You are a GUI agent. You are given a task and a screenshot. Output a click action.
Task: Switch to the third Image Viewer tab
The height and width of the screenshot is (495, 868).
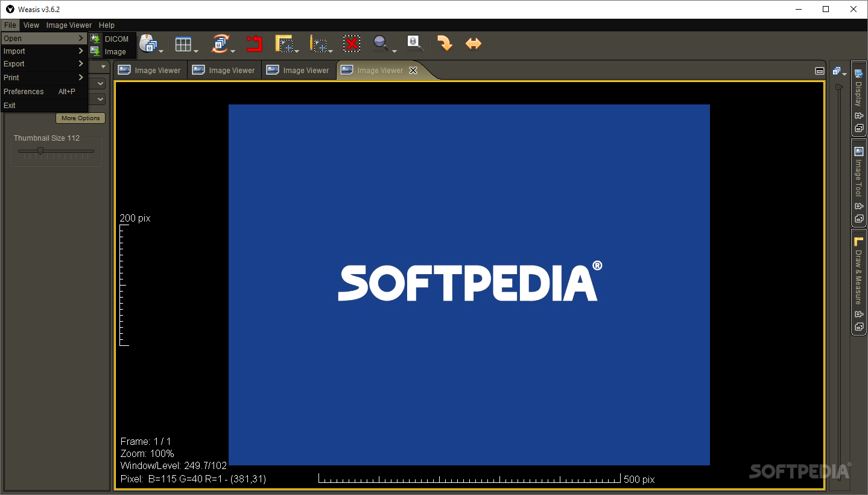click(299, 71)
